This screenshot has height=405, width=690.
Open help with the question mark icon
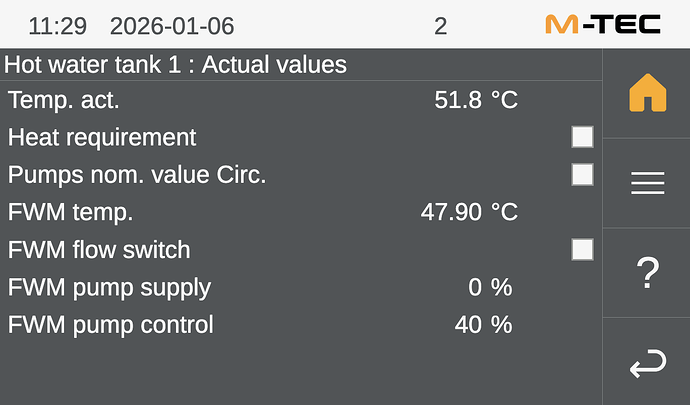[x=647, y=273]
